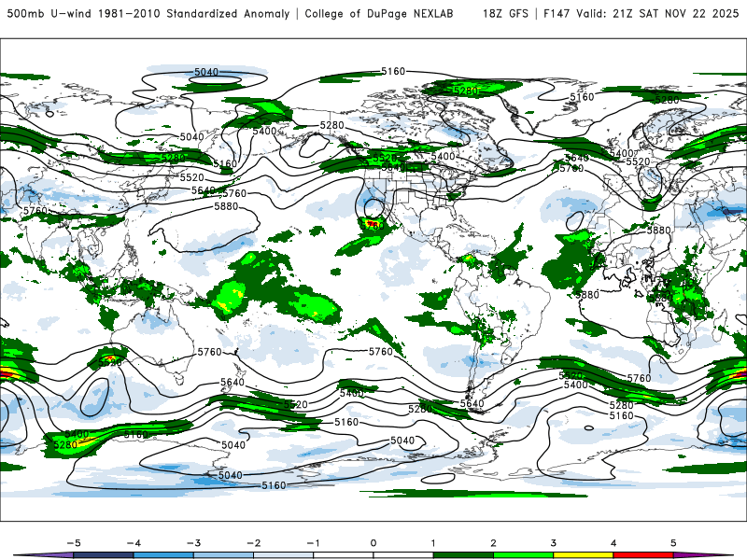
Task: Select the bright green 2 to 3 colorbar segment
Action: point(524,555)
